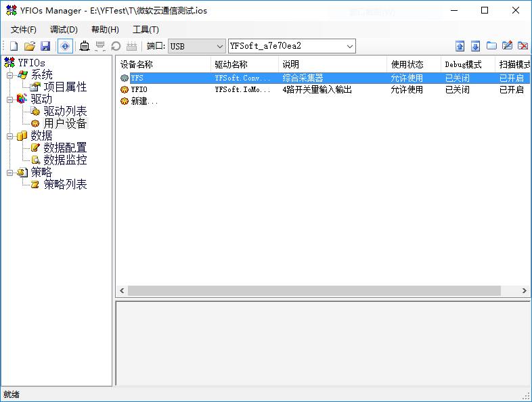Viewport: 532px width, 402px height.
Task: Click the horizontal scrollbar thumb
Action: (314, 290)
